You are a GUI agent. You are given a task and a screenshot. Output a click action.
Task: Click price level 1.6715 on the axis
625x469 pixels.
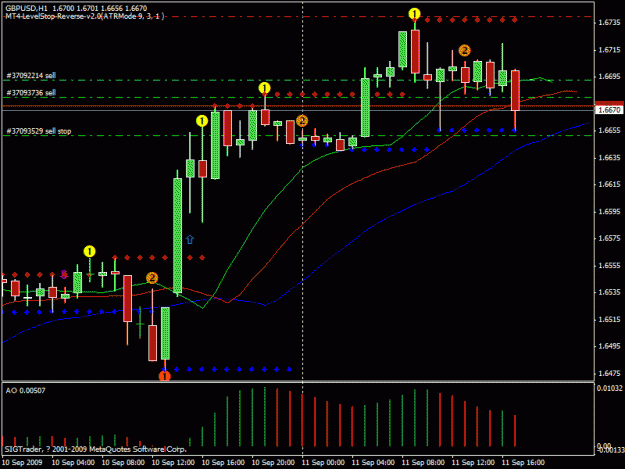tap(610, 50)
